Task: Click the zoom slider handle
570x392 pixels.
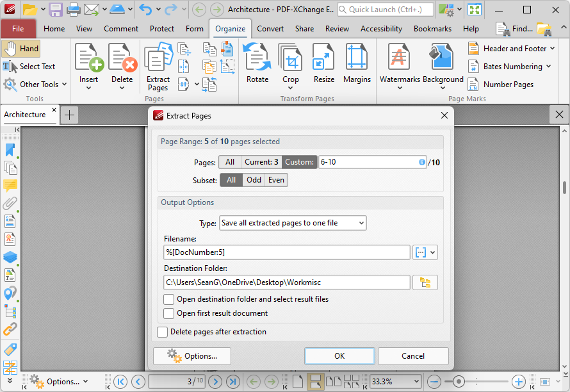Action: click(x=459, y=382)
